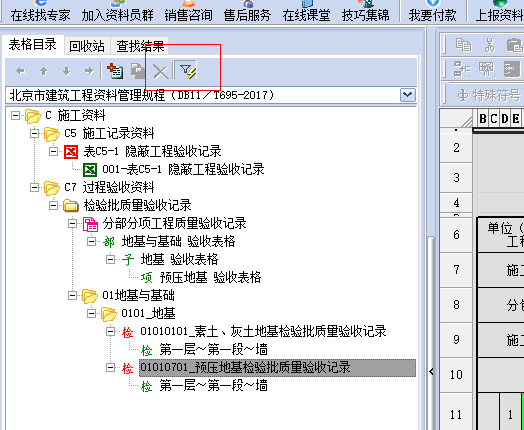
Task: Open the 北京市建筑工程资料管理规程 dropdown
Action: 408,95
